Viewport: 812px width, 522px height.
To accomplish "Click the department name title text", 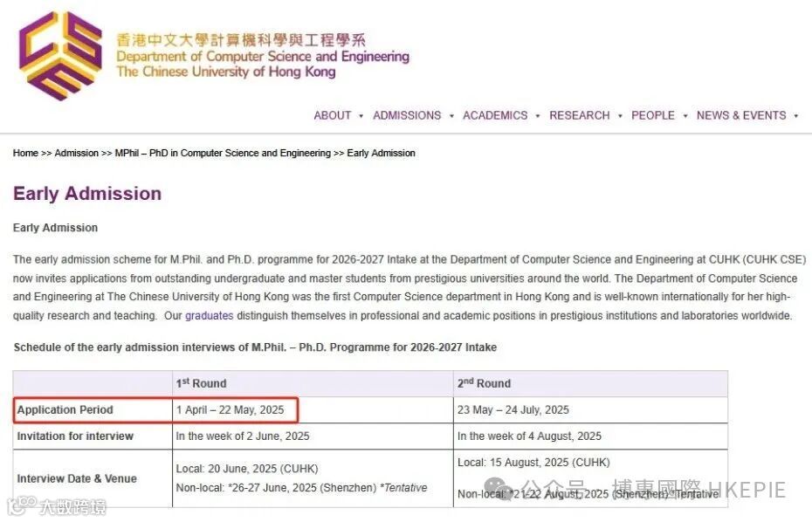I will 263,57.
